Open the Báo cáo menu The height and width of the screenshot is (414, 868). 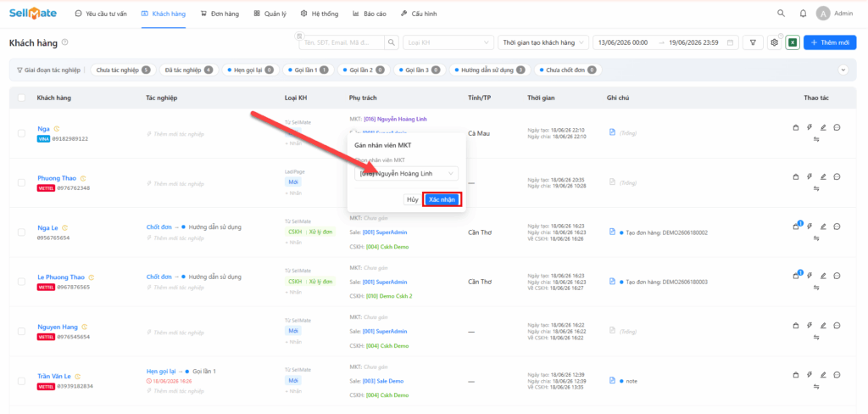pyautogui.click(x=370, y=14)
